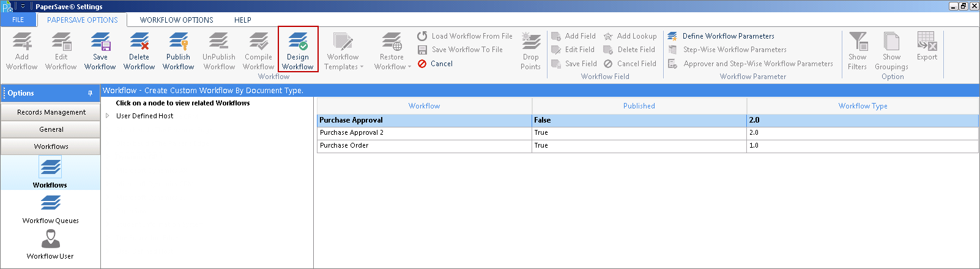980x269 pixels.
Task: Click Delete Field in ribbon
Action: [x=629, y=50]
